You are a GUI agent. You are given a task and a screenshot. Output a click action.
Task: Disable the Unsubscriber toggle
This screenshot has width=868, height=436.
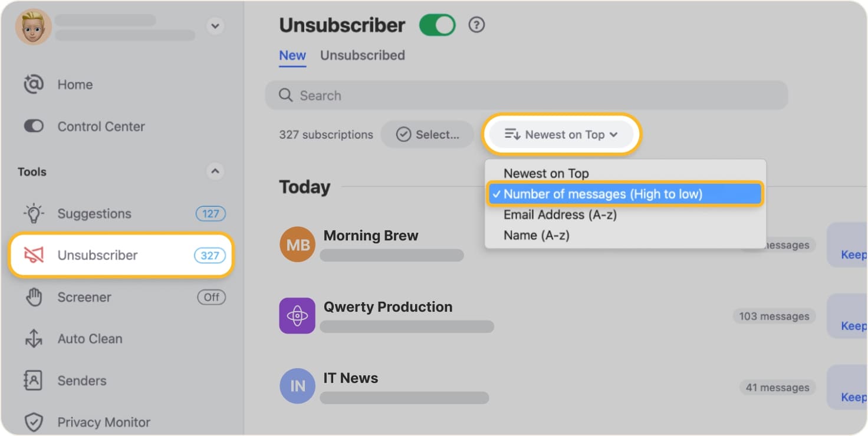coord(437,25)
